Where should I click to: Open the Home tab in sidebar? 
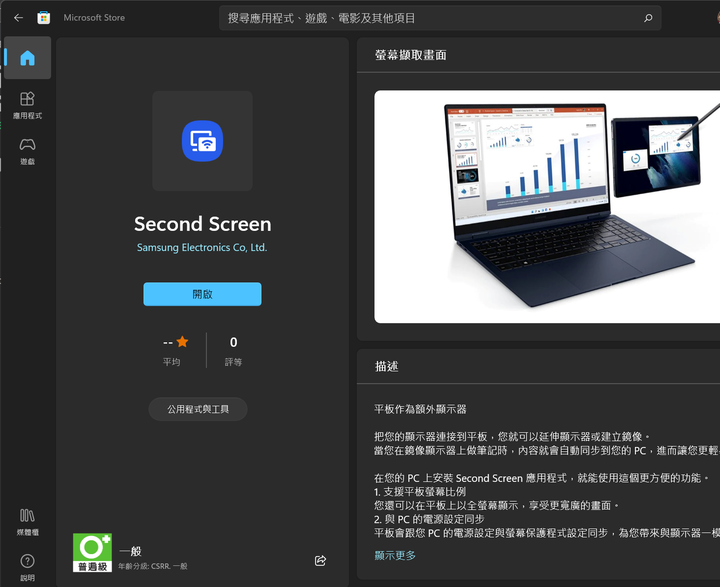pos(28,58)
